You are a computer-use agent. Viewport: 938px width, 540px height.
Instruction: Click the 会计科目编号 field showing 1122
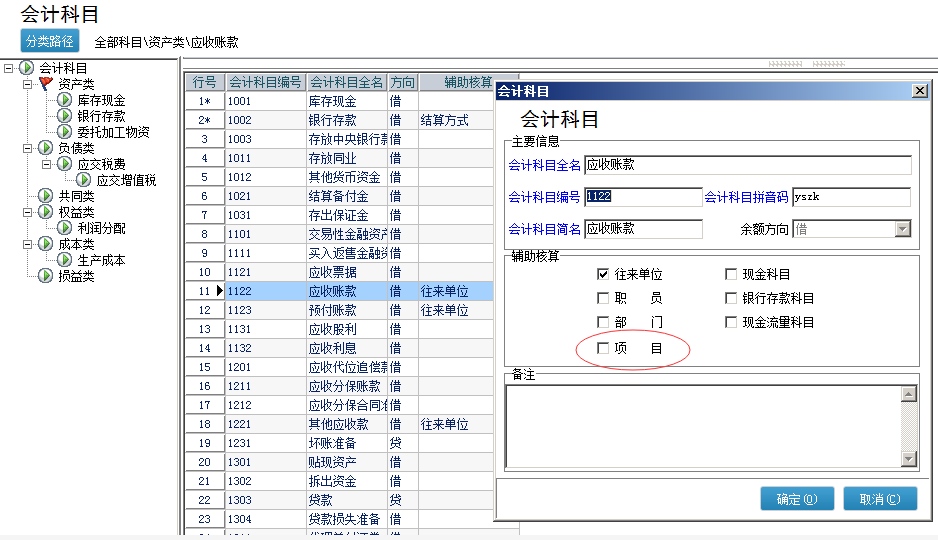(643, 197)
